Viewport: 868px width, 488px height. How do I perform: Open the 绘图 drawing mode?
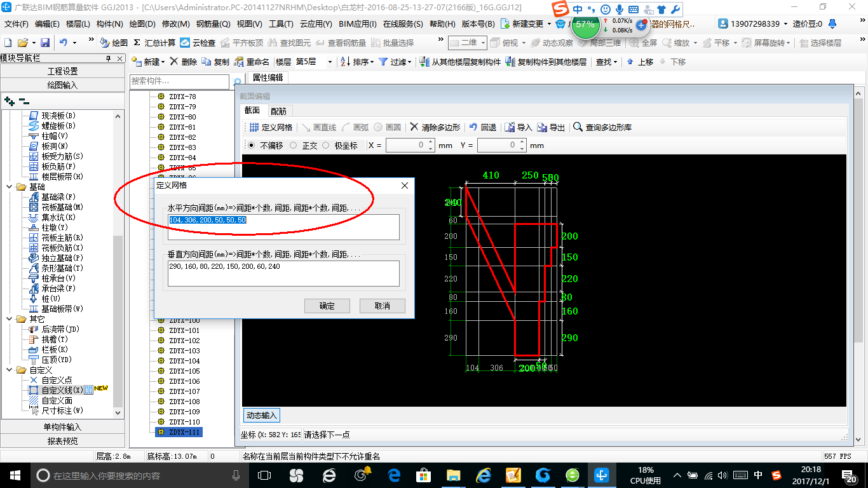pyautogui.click(x=114, y=43)
